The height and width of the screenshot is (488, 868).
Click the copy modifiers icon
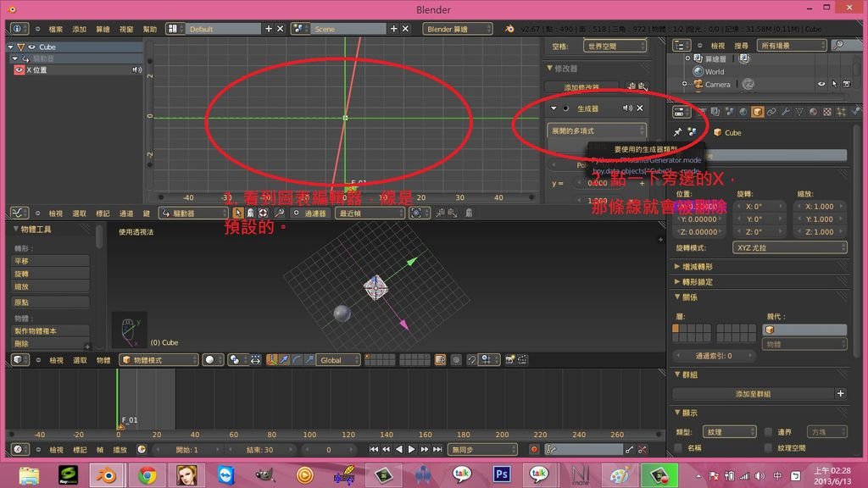632,87
